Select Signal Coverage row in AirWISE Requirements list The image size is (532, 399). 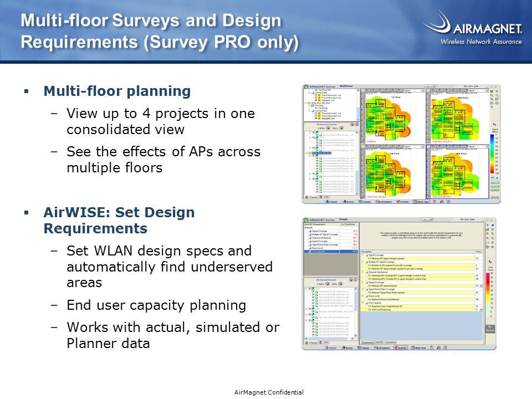pos(331,231)
